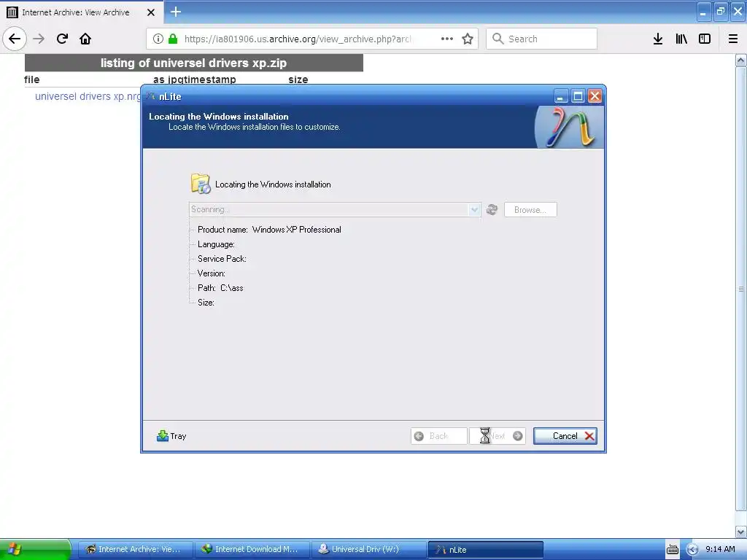This screenshot has height=560, width=747.
Task: Bookmark this page with the star
Action: [x=468, y=39]
